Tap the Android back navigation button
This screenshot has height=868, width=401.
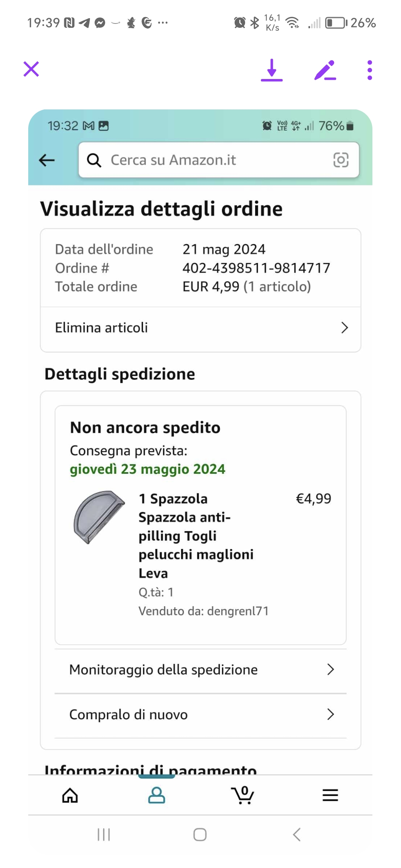click(x=297, y=835)
